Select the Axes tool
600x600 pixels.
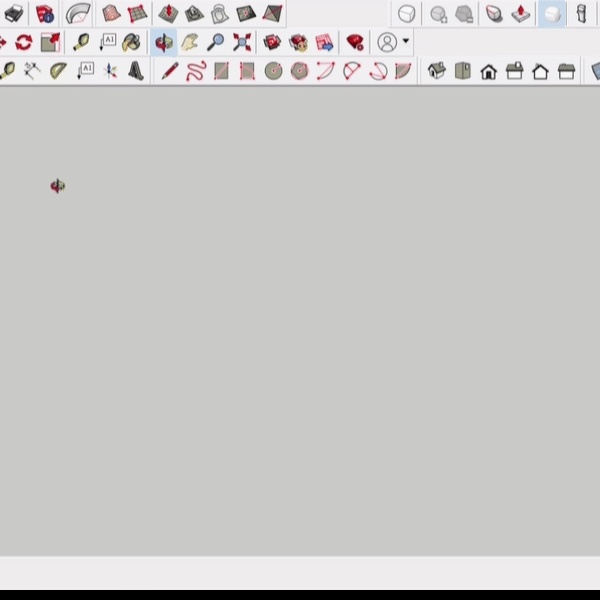110,71
